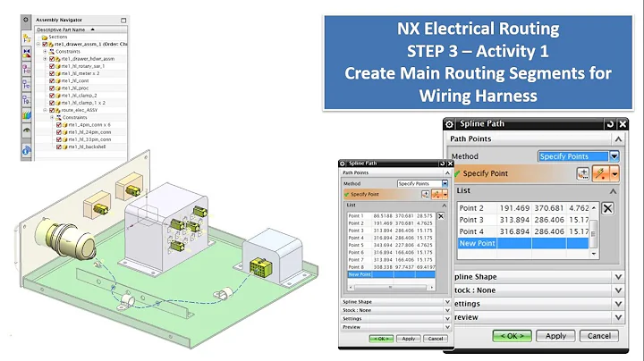Open rainbow-colored palette tab in resource bar
644x361 pixels.
point(27,115)
